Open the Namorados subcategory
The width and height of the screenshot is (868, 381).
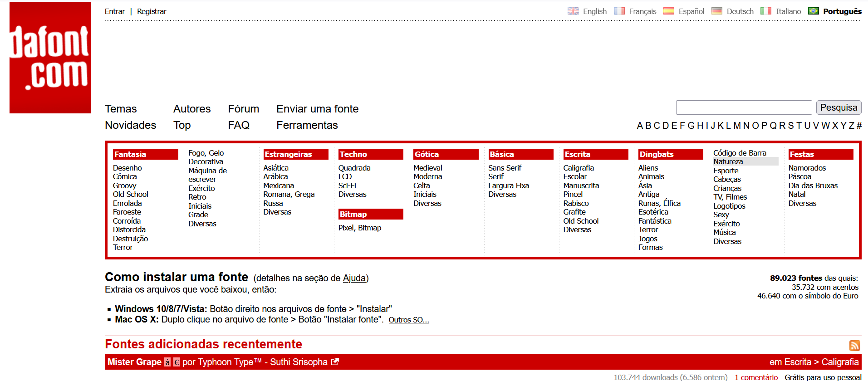pos(807,168)
